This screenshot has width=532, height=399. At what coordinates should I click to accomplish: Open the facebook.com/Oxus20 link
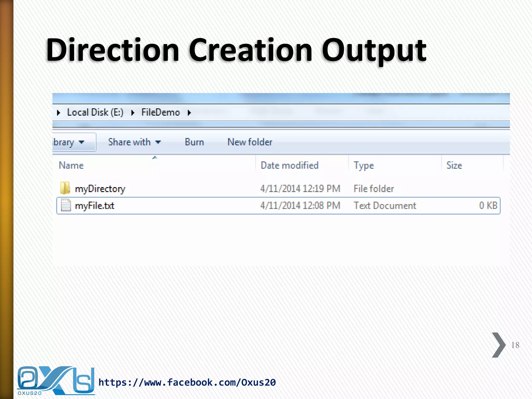[187, 382]
